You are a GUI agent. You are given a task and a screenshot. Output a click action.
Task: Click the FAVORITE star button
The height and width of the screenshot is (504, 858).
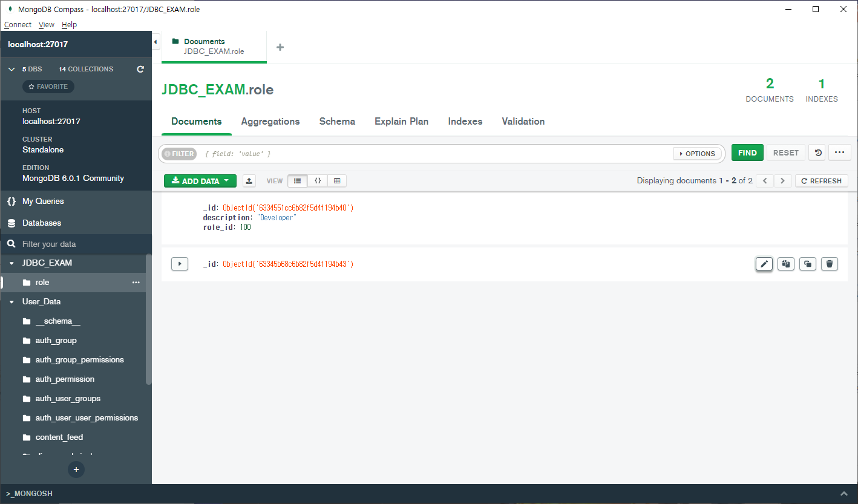click(x=48, y=87)
